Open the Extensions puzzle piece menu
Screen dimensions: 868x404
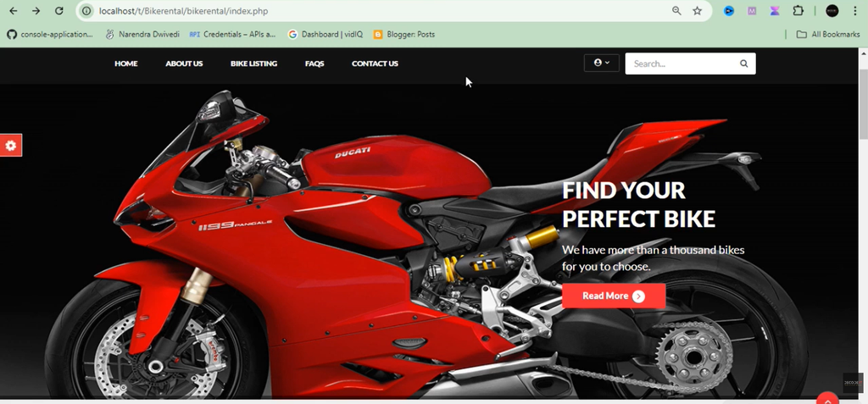(798, 11)
